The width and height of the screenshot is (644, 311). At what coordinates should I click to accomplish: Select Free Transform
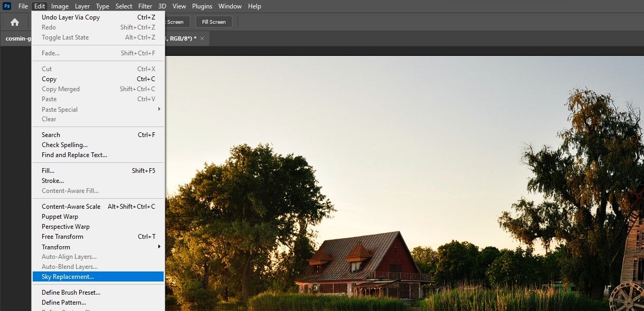[x=98, y=237]
